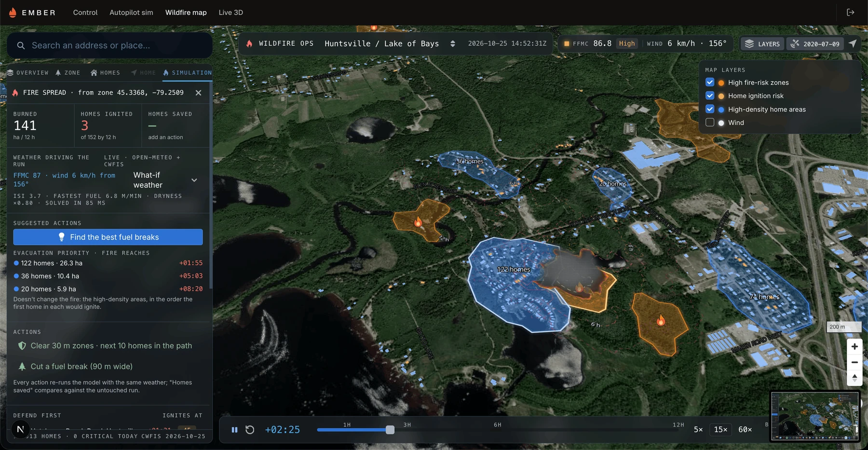868x450 pixels.
Task: Expand the What-if weather chevron
Action: pyautogui.click(x=194, y=180)
